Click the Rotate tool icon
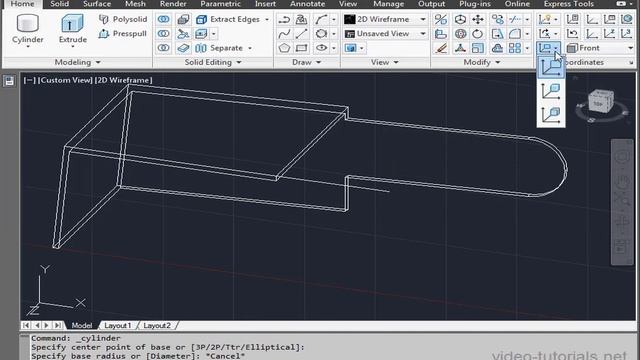The height and width of the screenshot is (360, 640). tap(478, 33)
